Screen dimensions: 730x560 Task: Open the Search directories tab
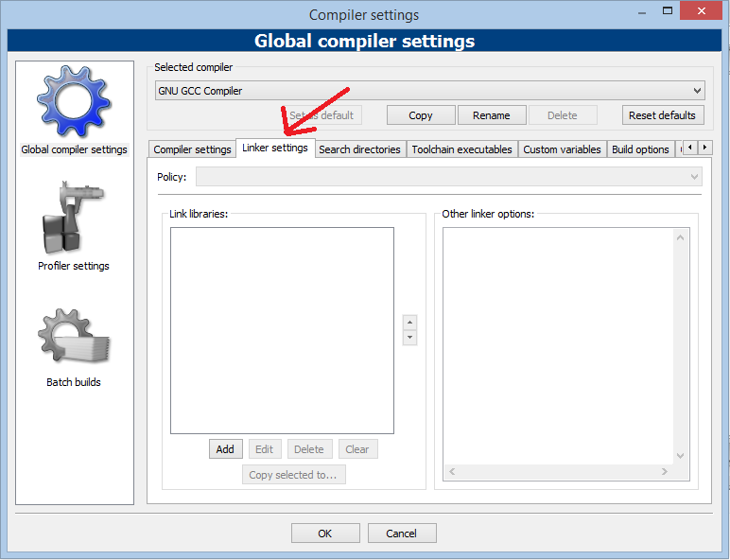pos(359,149)
